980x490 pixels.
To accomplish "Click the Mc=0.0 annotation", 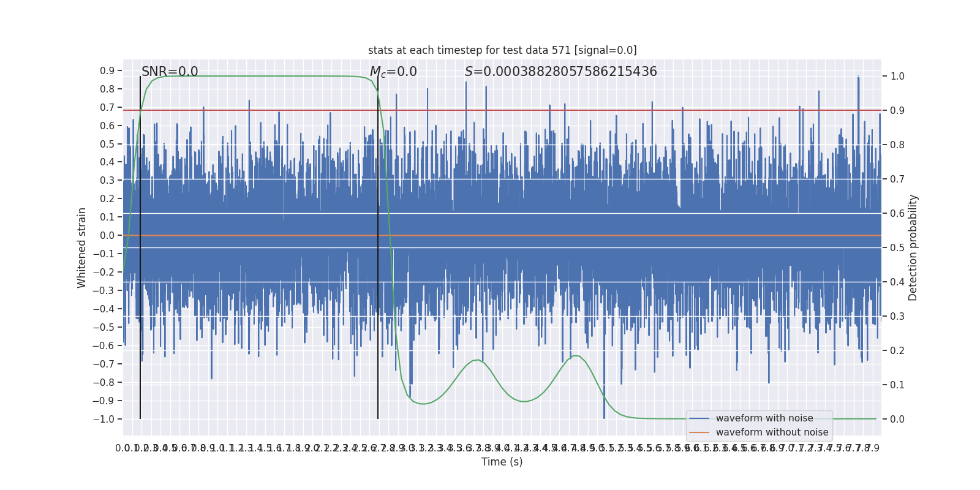I will 393,72.
